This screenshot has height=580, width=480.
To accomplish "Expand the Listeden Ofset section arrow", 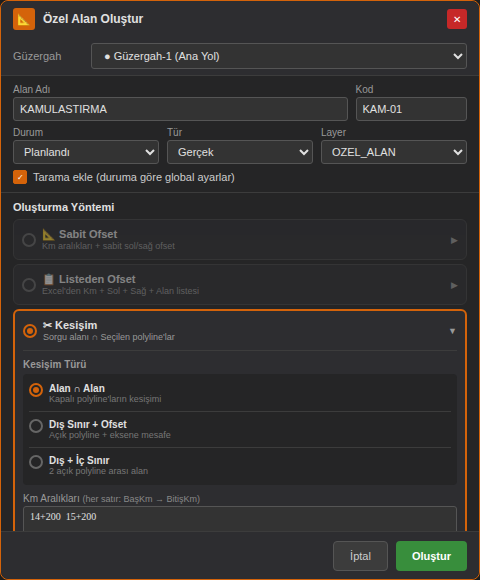I will tap(454, 286).
